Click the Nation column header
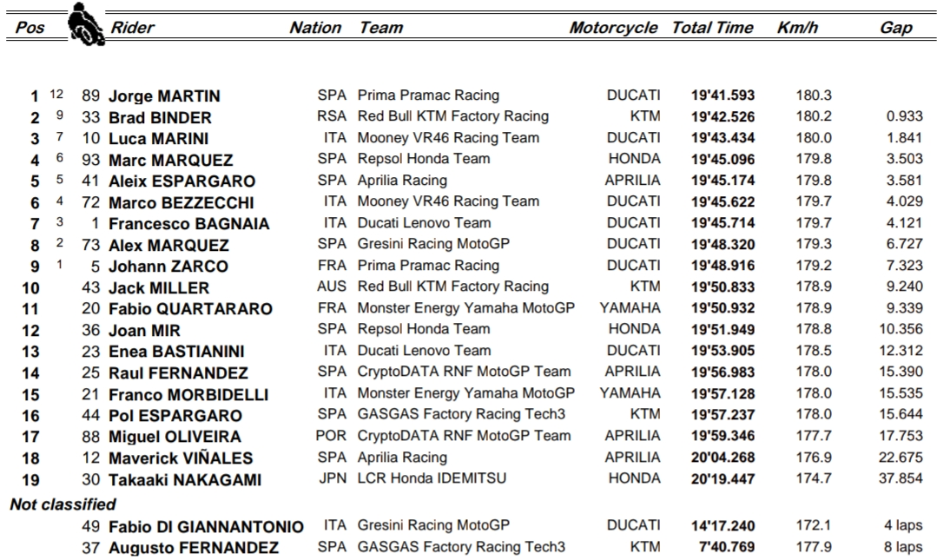This screenshot has height=560, width=937. [x=315, y=28]
